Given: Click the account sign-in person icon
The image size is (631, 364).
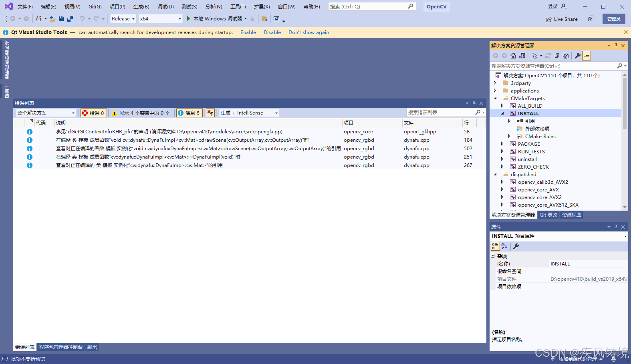Looking at the screenshot, I should click(564, 6).
